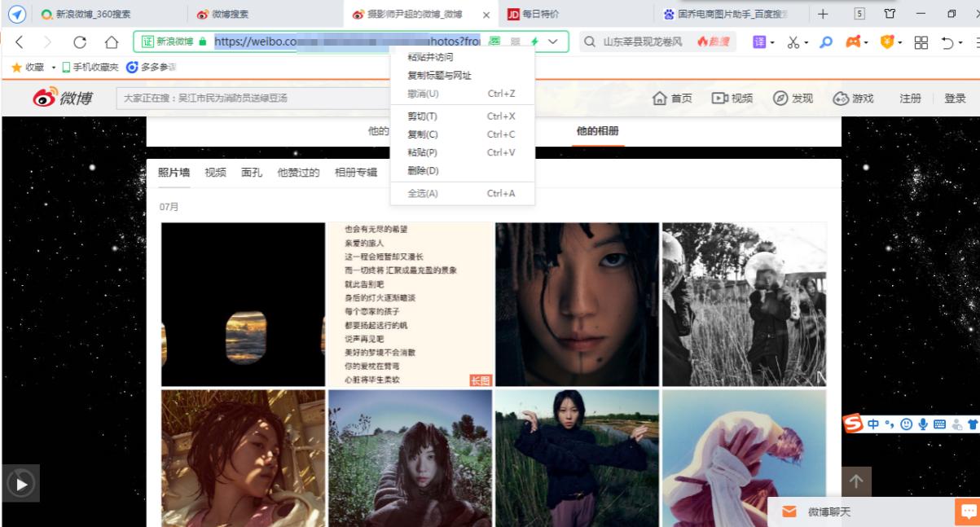
Task: Switch to the 面孔 album tab
Action: [x=251, y=173]
